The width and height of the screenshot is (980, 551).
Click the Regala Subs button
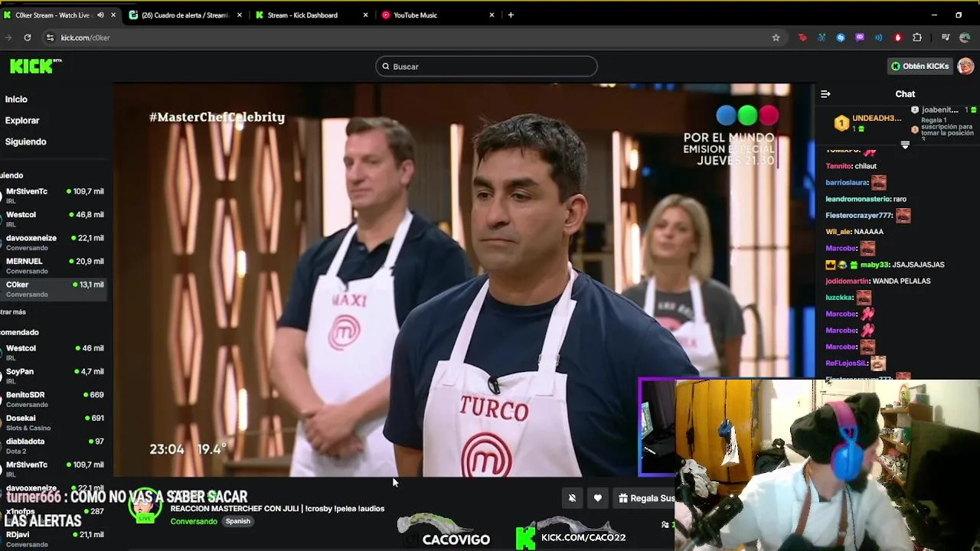pos(646,498)
